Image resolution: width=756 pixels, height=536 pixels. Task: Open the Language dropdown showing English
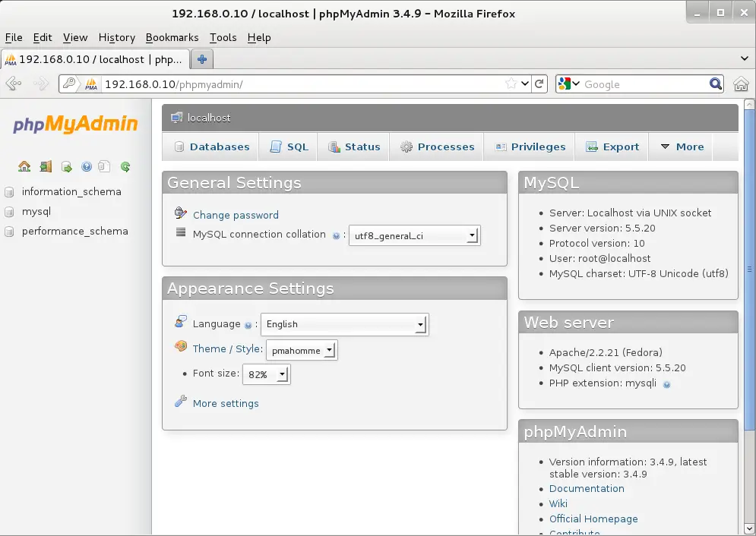pyautogui.click(x=345, y=324)
